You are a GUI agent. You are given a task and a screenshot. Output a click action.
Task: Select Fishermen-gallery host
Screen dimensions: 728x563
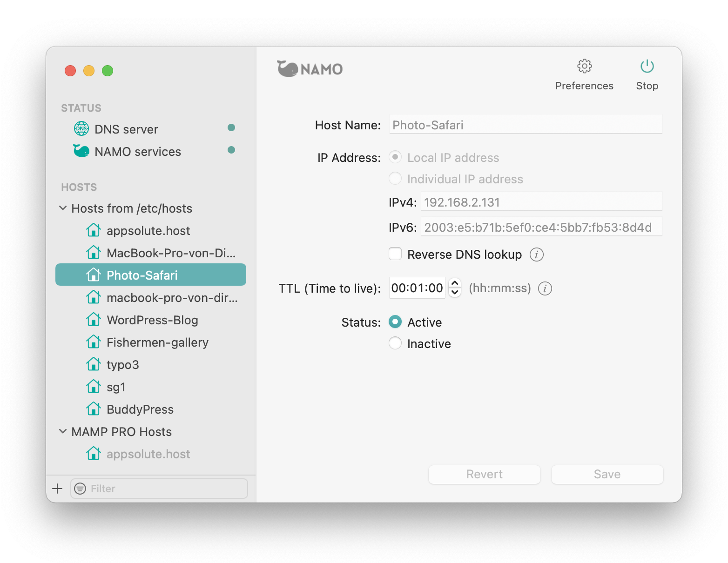click(151, 342)
